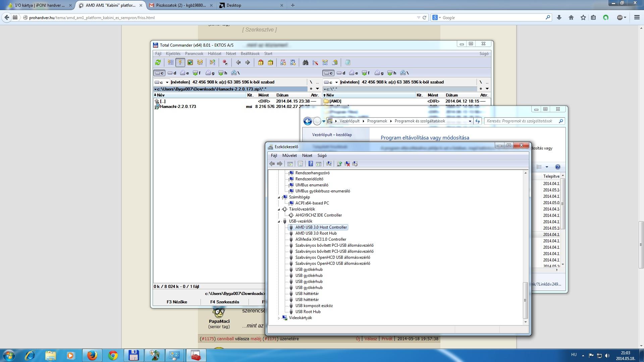Click the Total Commander forward arrow toolbar icon
Viewport: 644px width, 362px height.
coord(248,63)
